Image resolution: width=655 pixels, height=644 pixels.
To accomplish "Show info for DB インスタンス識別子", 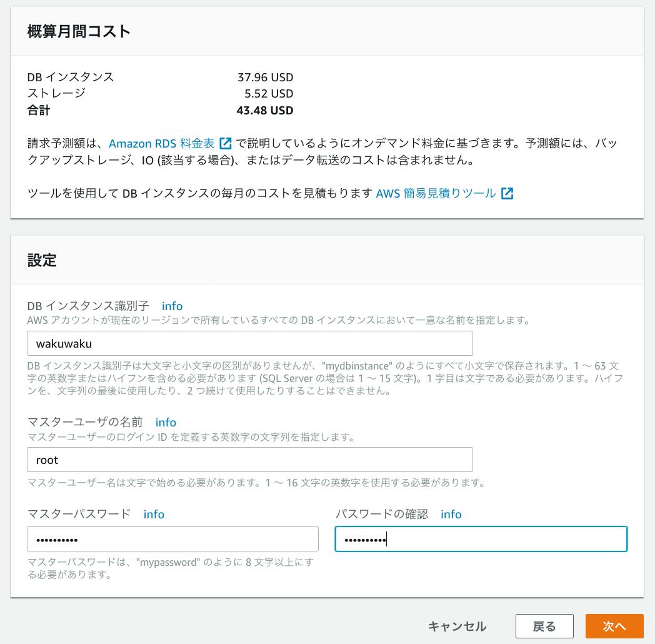I will 172,306.
